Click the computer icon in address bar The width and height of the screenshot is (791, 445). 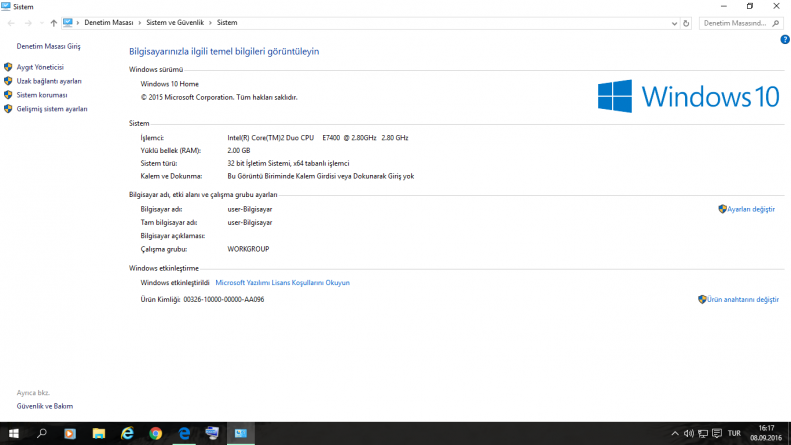(x=68, y=23)
